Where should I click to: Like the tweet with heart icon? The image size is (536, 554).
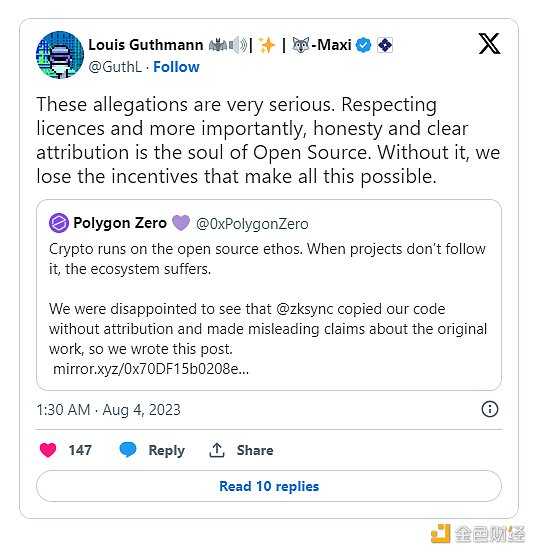point(48,450)
